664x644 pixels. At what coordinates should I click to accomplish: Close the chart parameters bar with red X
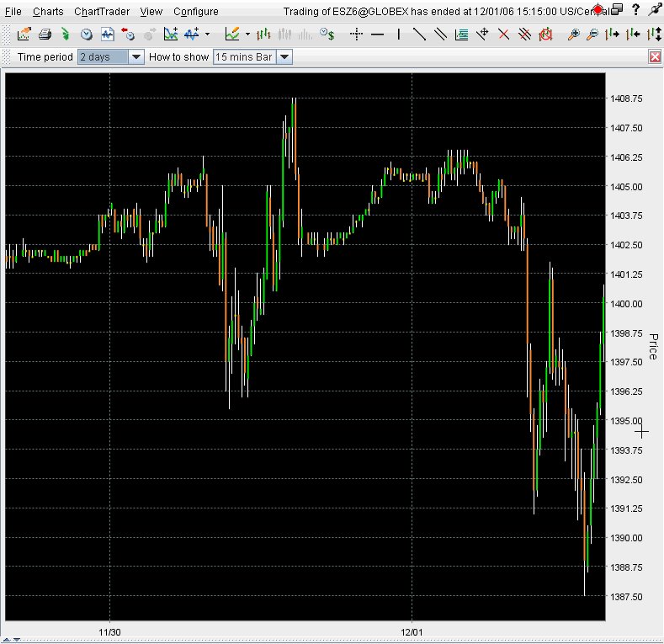[x=655, y=56]
